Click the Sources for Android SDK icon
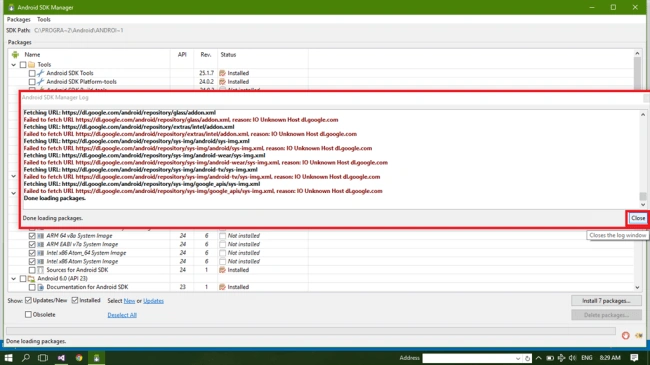Viewport: 650px width, 365px height. click(41, 270)
